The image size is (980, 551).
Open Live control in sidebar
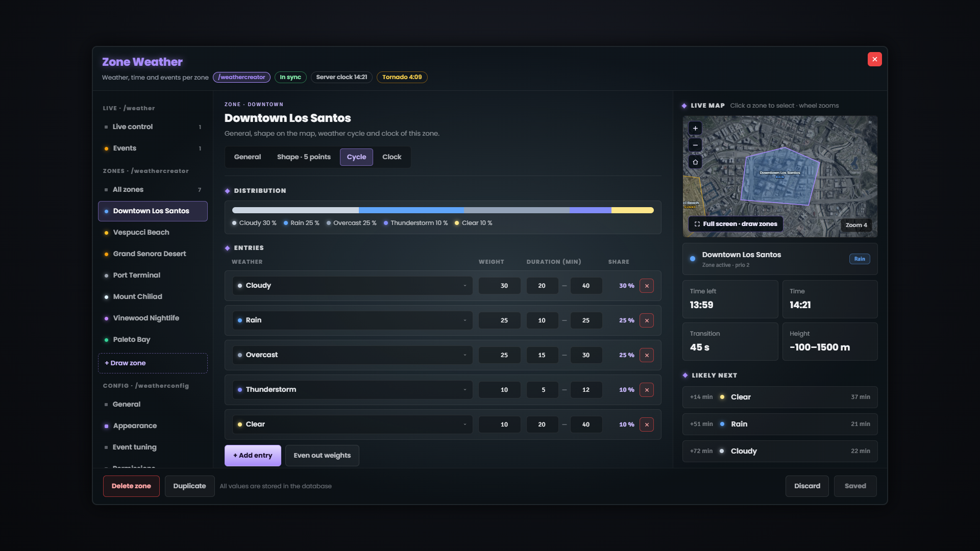153,127
